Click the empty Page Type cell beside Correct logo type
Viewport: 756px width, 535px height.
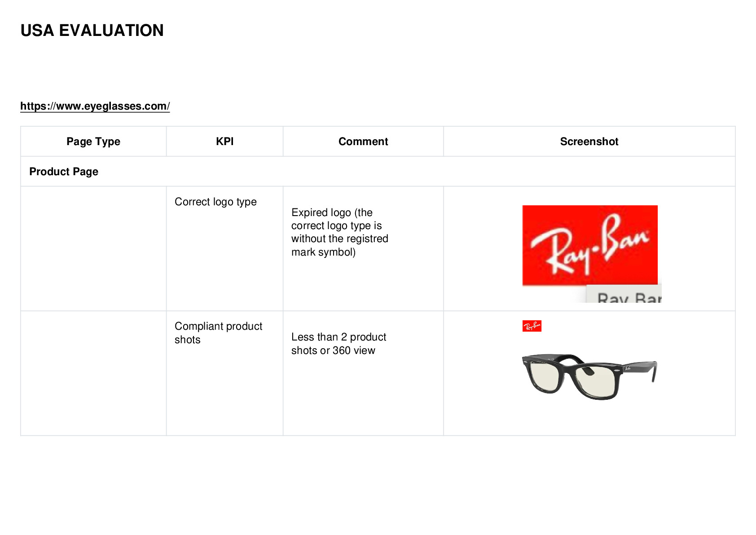pyautogui.click(x=93, y=248)
